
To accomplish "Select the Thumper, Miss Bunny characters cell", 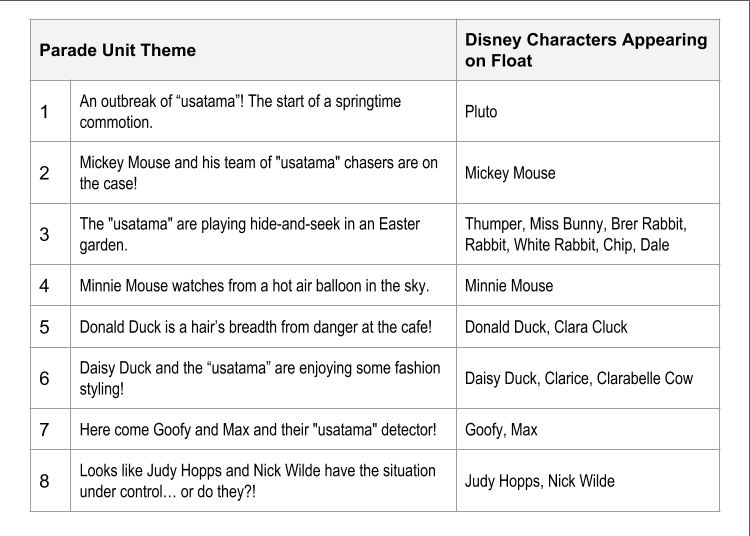I will click(x=588, y=234).
